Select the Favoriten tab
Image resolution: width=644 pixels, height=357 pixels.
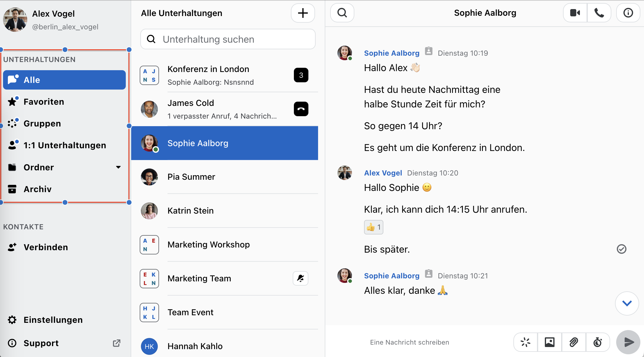point(44,102)
